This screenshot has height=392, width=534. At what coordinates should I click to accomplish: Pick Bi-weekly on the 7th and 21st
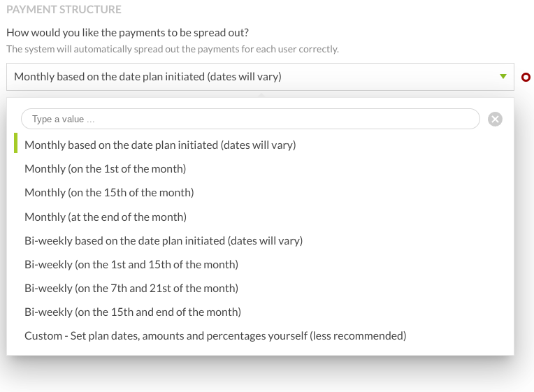coord(131,288)
